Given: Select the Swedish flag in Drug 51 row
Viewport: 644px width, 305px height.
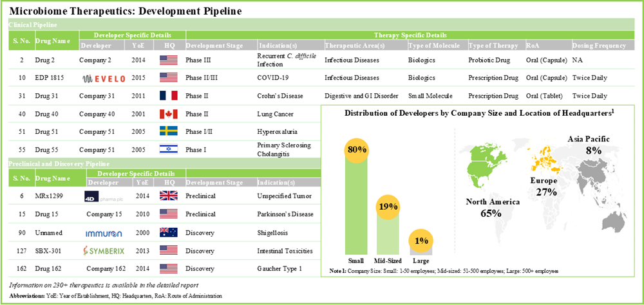Looking at the screenshot, I should (169, 131).
